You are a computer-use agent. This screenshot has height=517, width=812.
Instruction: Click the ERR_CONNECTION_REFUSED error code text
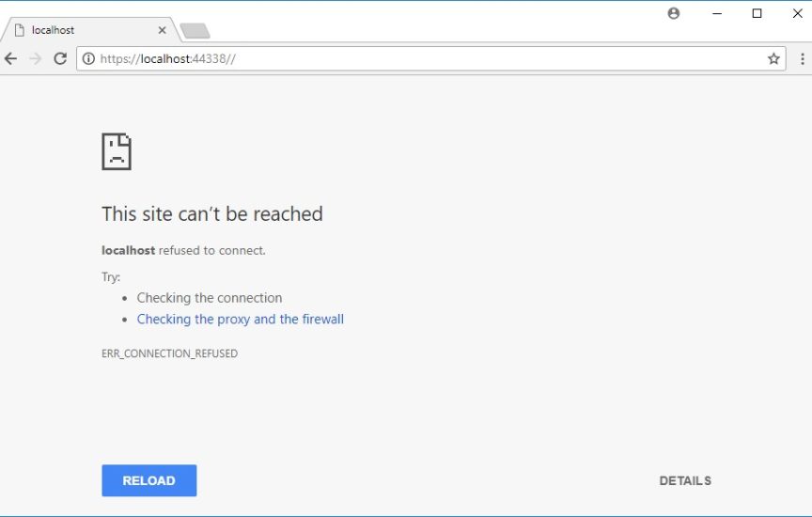point(169,354)
